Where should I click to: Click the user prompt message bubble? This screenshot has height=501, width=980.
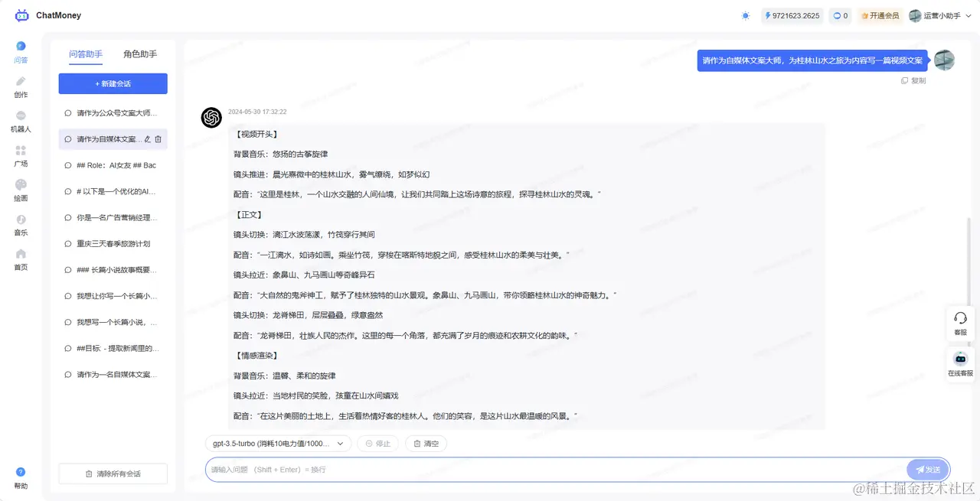click(812, 60)
